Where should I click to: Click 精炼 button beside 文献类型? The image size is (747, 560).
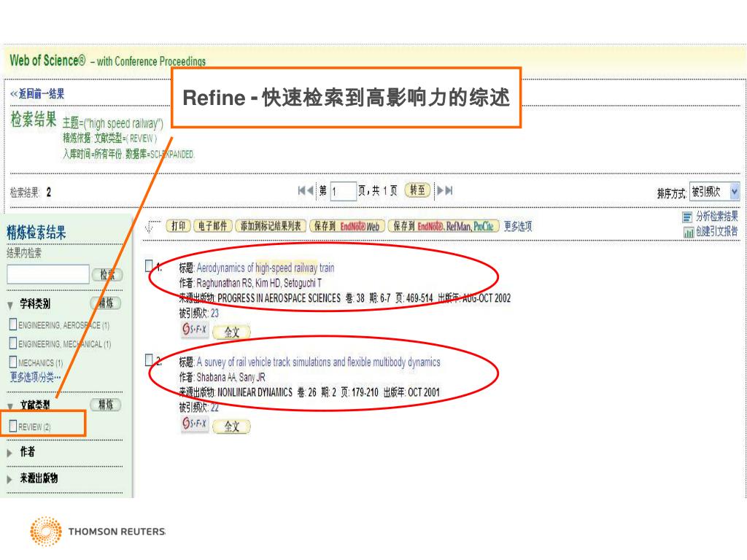coord(106,405)
